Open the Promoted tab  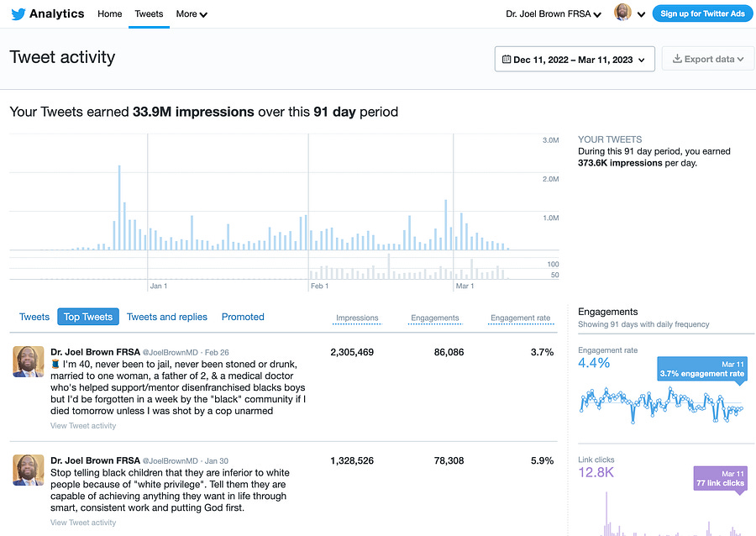pos(243,317)
